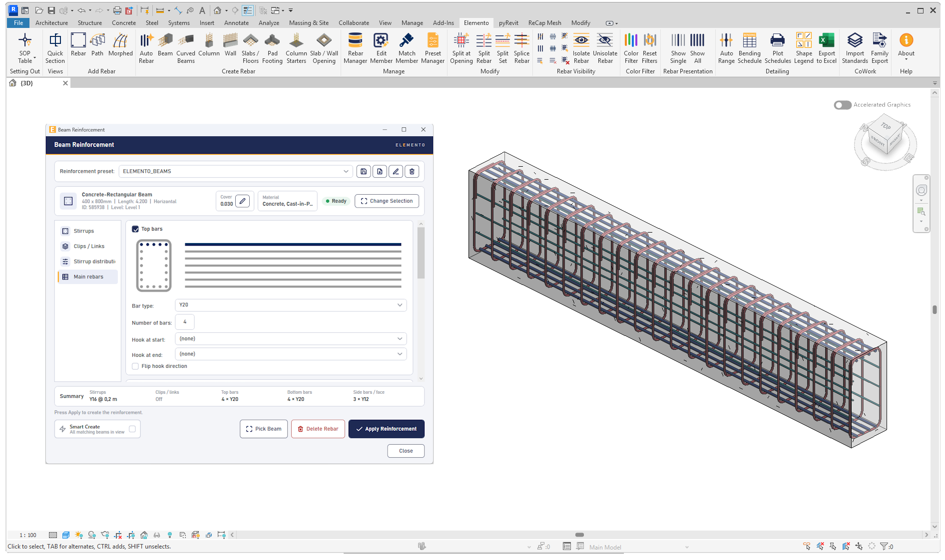Select the Column Starters tool

click(296, 48)
